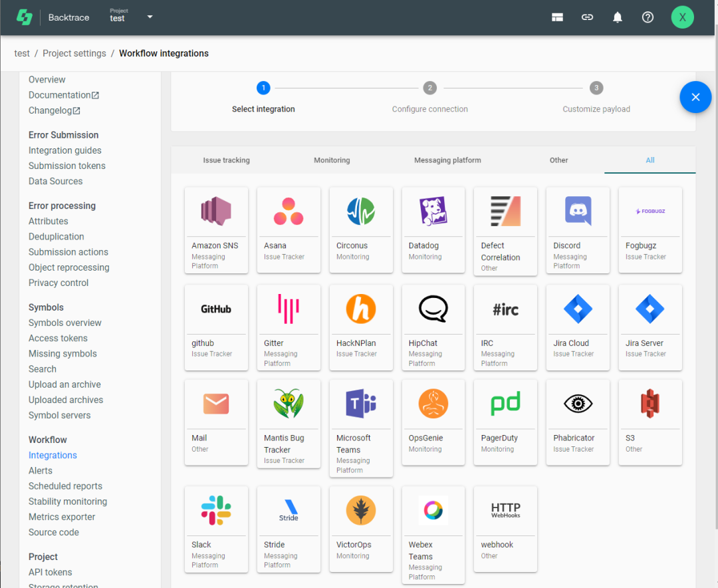Open the user avatar X menu

(x=682, y=17)
